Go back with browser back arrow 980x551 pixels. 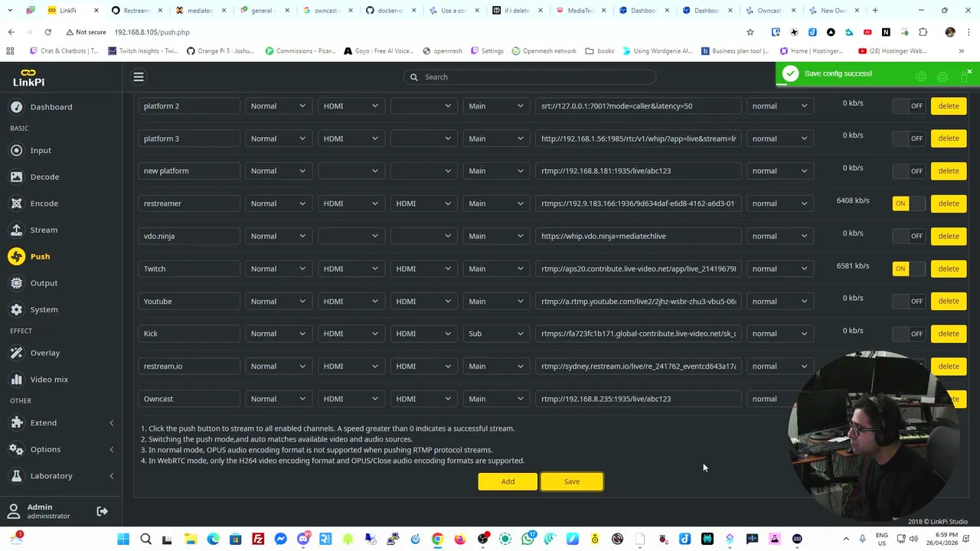point(11,32)
